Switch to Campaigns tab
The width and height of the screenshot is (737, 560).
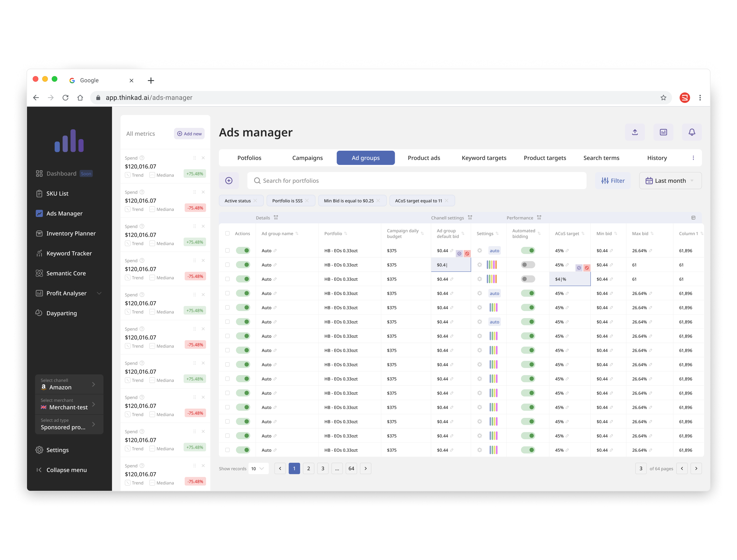pyautogui.click(x=307, y=158)
